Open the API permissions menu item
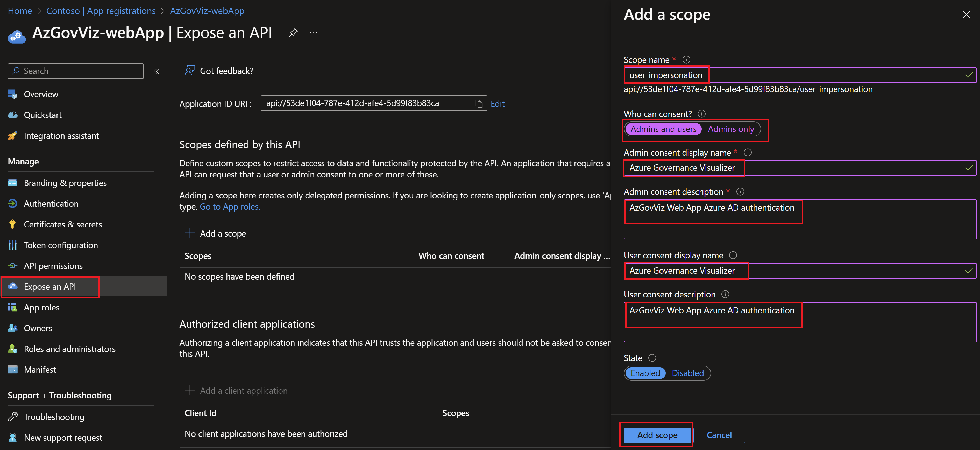 53,266
